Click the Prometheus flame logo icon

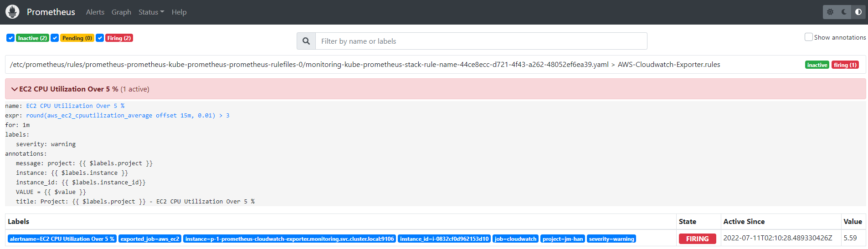[x=12, y=12]
